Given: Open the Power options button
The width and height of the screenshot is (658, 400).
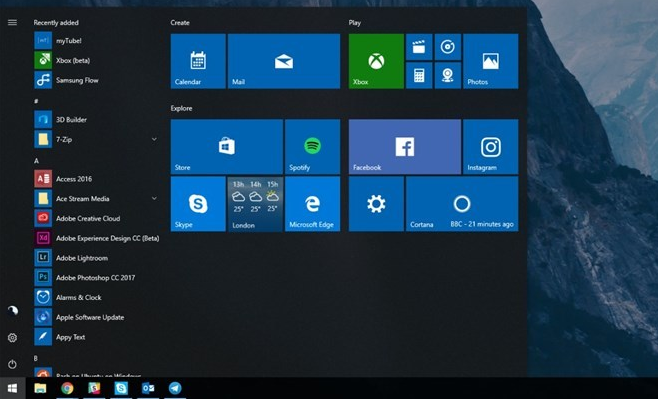Looking at the screenshot, I should click(13, 364).
